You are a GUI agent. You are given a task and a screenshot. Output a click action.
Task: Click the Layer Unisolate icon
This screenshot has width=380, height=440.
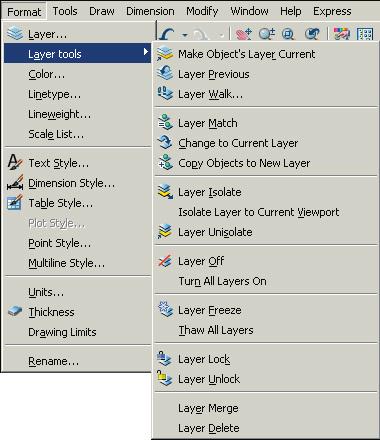[x=165, y=232]
